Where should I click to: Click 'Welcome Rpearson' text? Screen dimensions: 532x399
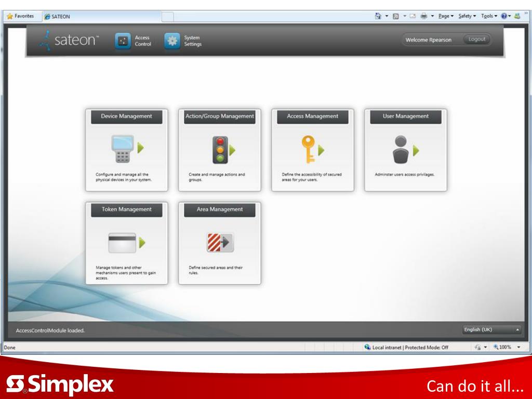[x=429, y=40]
